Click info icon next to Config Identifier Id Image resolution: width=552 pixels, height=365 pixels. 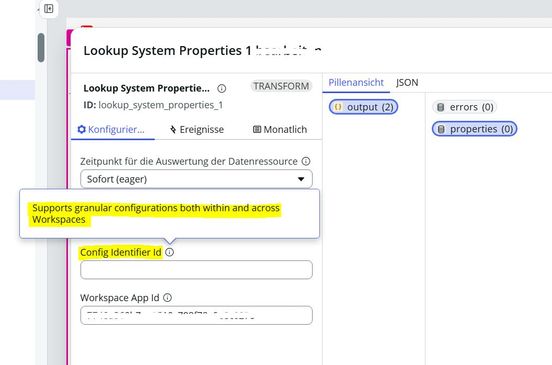169,252
